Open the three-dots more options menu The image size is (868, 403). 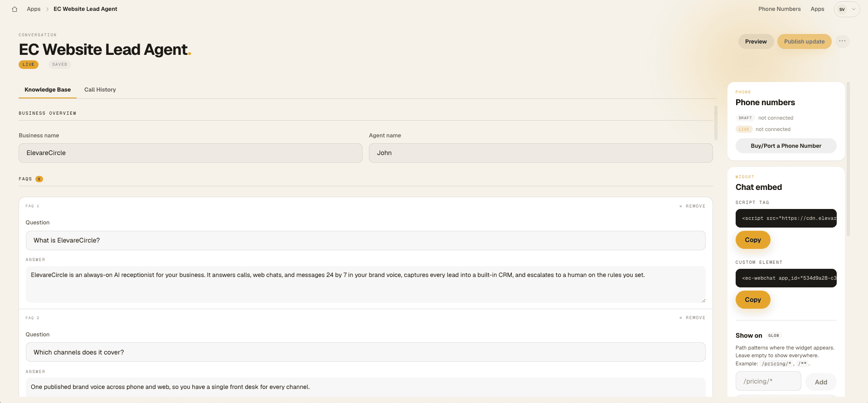tap(842, 41)
